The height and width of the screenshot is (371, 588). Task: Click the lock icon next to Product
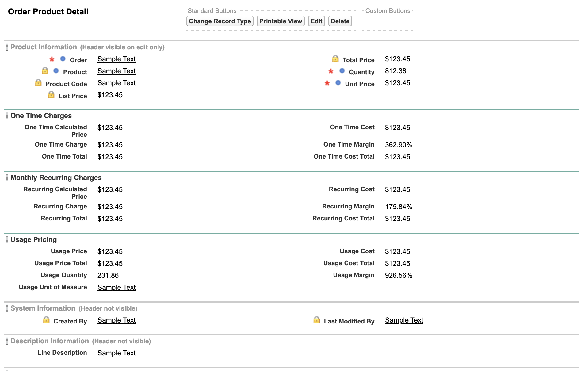coord(45,71)
